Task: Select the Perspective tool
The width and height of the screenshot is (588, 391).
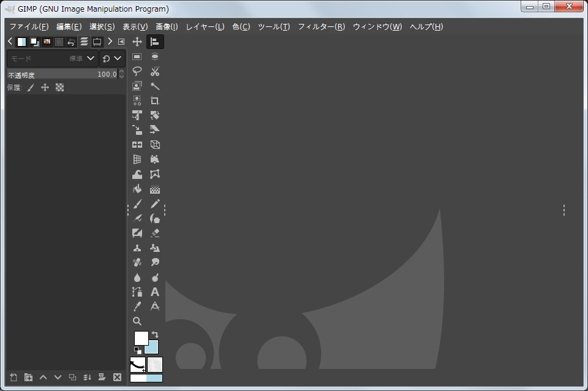Action: [137, 159]
